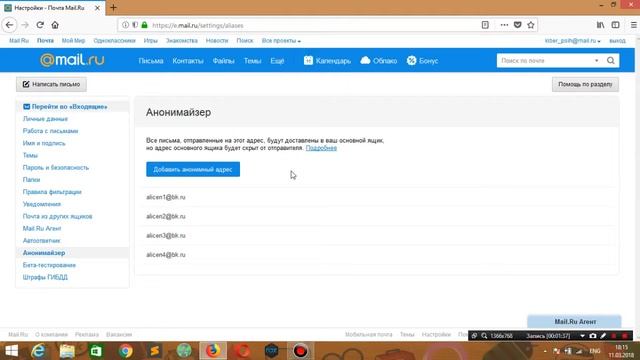Open Контакты in the header menu

[188, 61]
